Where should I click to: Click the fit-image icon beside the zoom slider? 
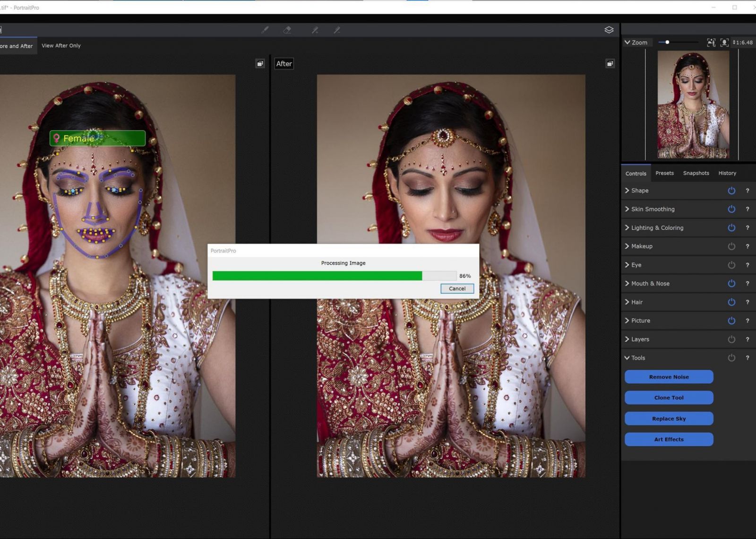point(711,42)
